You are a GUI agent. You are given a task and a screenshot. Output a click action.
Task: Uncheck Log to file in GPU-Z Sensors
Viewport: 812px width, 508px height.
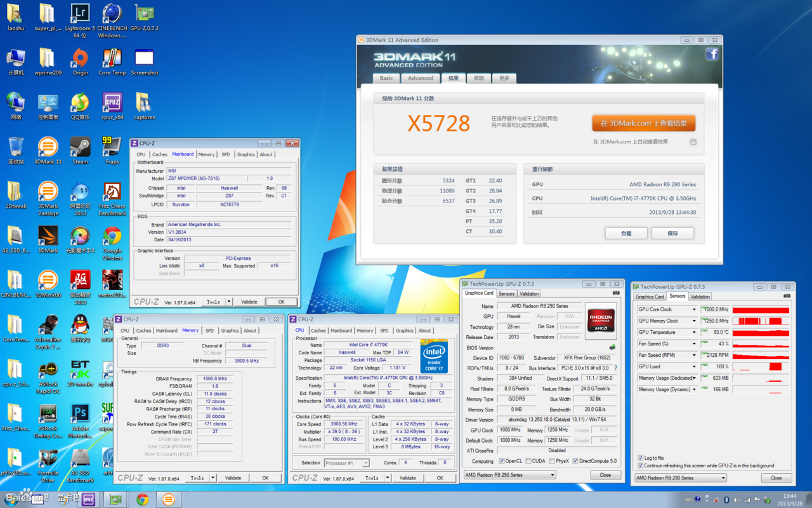(640, 458)
